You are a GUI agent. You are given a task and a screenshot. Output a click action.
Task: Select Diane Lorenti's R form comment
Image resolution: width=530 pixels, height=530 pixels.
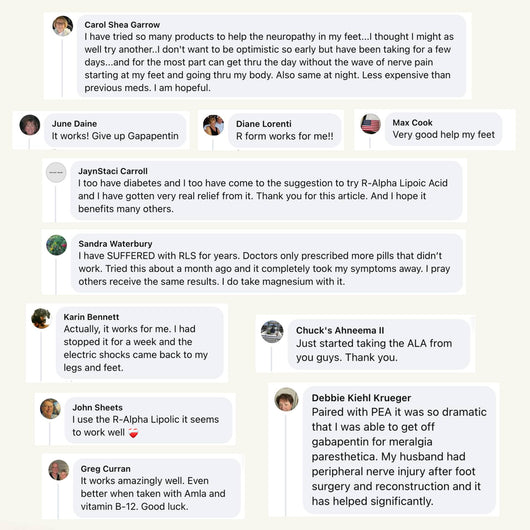(285, 136)
